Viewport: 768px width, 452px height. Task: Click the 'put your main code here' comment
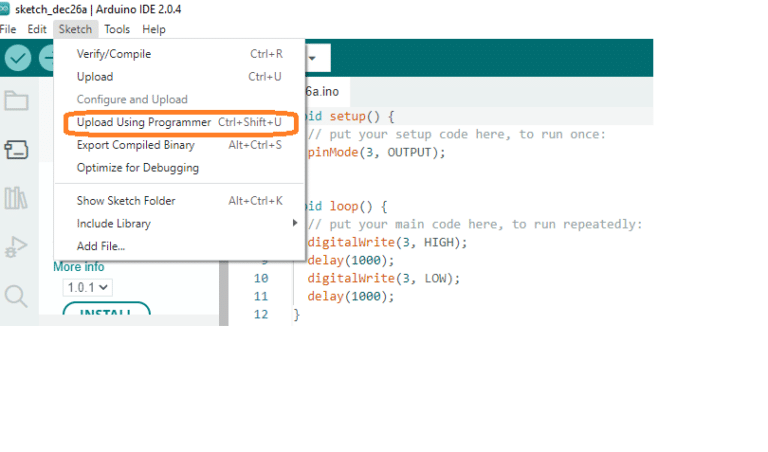point(475,224)
